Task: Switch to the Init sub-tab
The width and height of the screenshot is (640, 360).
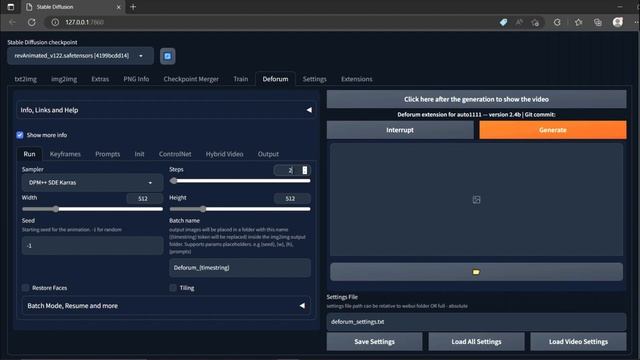Action: tap(140, 154)
